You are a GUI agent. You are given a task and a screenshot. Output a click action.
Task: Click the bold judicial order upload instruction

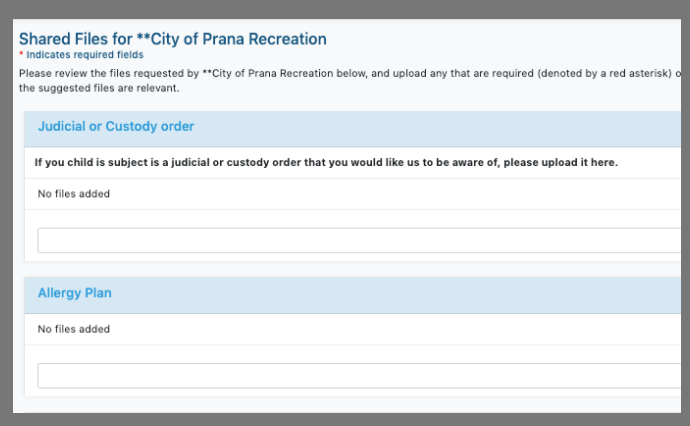coord(326,162)
